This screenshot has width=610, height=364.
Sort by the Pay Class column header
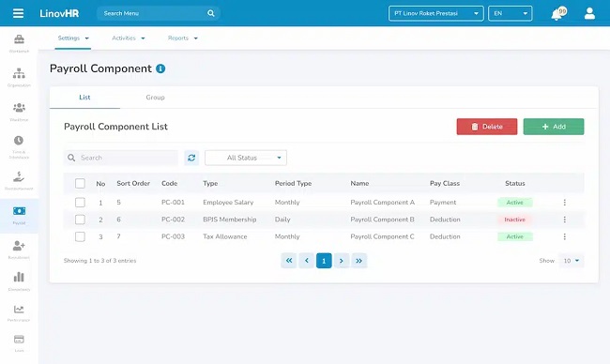(x=444, y=183)
